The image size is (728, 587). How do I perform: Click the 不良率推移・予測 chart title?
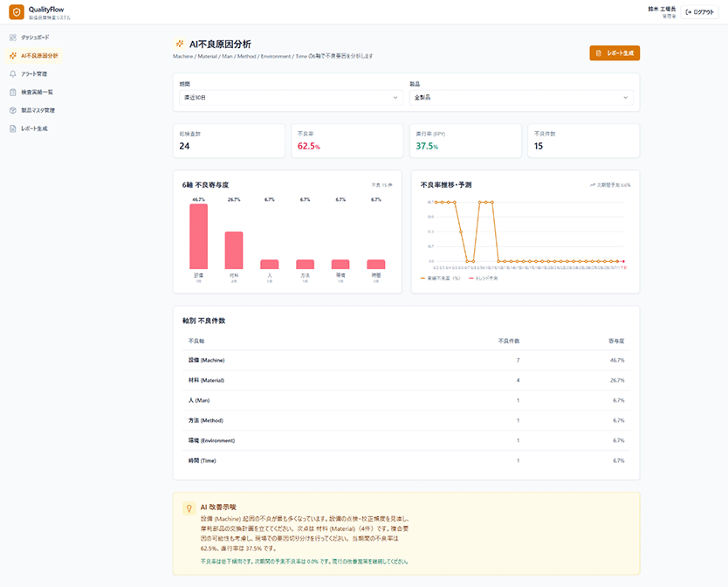click(x=446, y=185)
